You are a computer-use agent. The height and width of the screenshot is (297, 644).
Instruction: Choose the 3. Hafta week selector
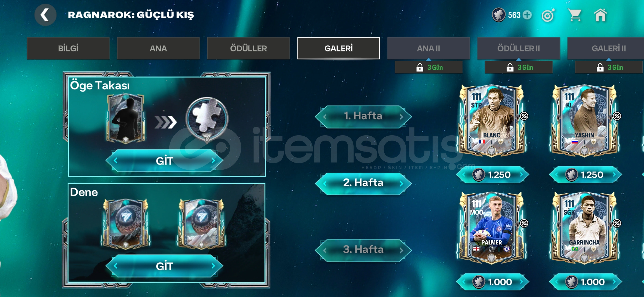(x=363, y=250)
